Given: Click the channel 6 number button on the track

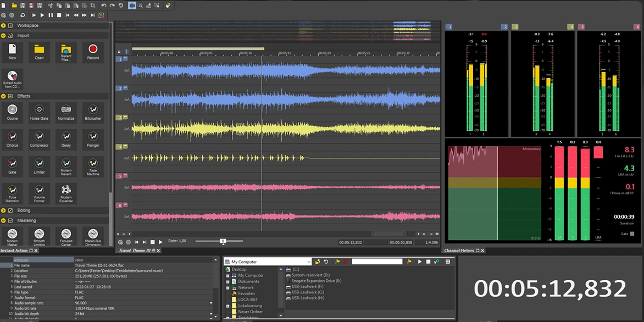Looking at the screenshot, I should [119, 205].
